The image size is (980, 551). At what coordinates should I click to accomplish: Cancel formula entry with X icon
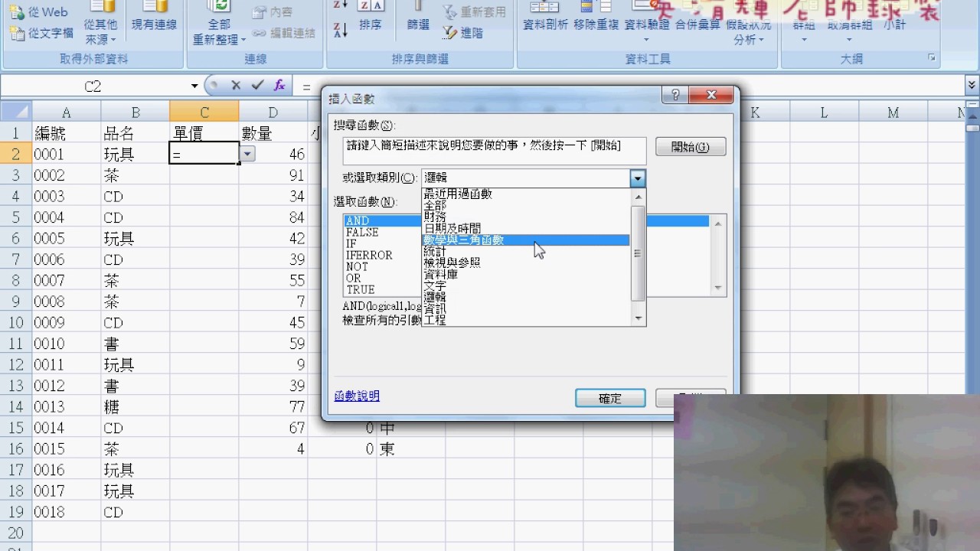coord(236,86)
